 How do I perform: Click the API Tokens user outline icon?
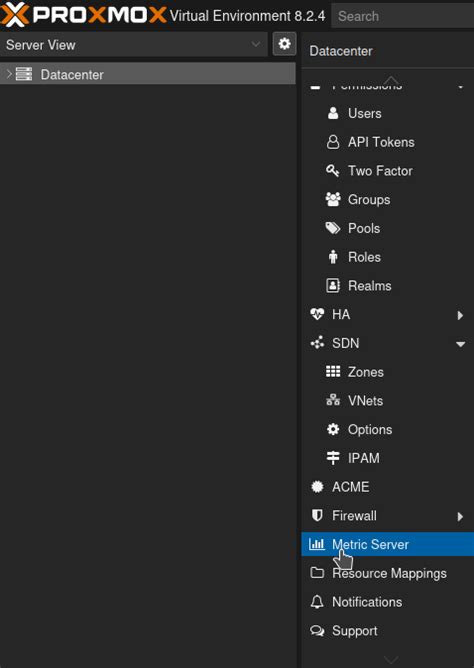333,142
